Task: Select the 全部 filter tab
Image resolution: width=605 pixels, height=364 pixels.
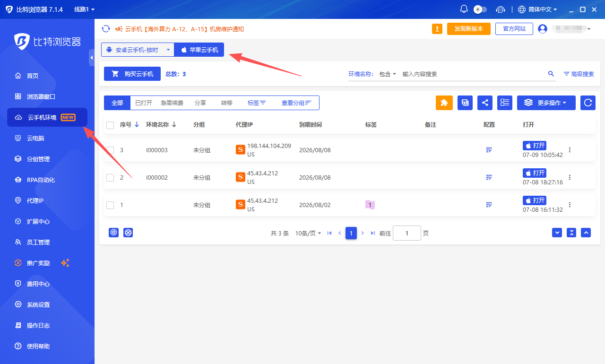Action: (x=117, y=103)
